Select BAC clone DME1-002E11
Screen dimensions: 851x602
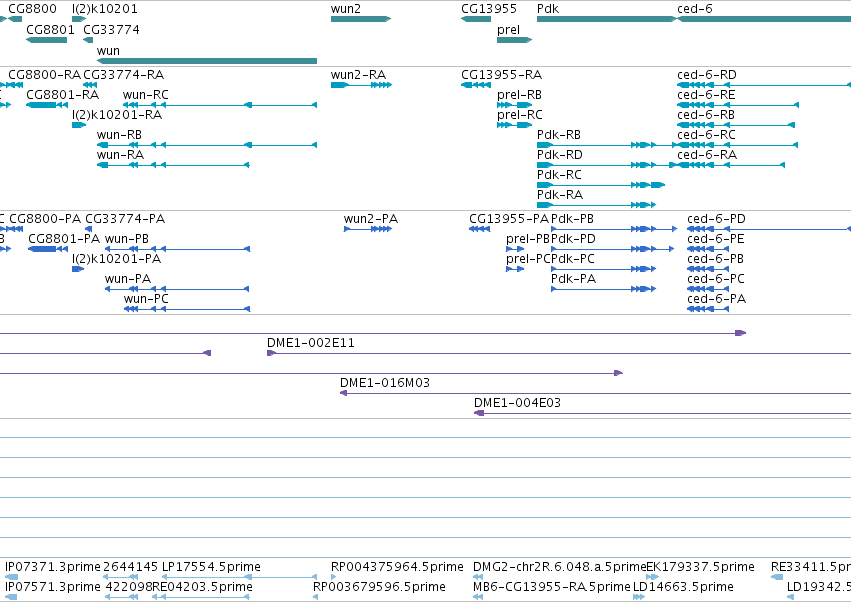pos(559,353)
